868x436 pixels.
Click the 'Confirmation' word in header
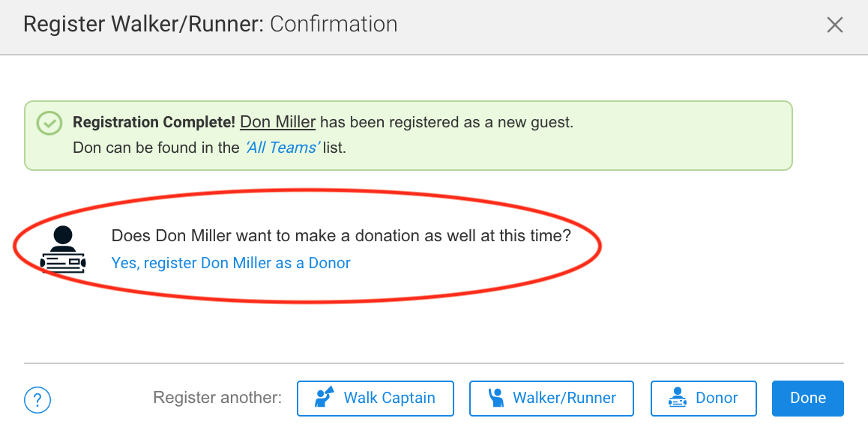(334, 24)
